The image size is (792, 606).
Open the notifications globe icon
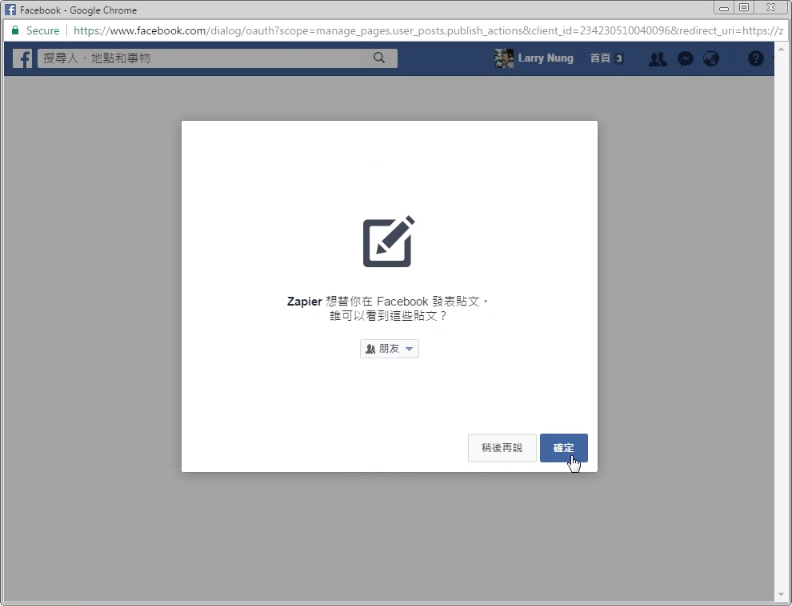pos(711,59)
